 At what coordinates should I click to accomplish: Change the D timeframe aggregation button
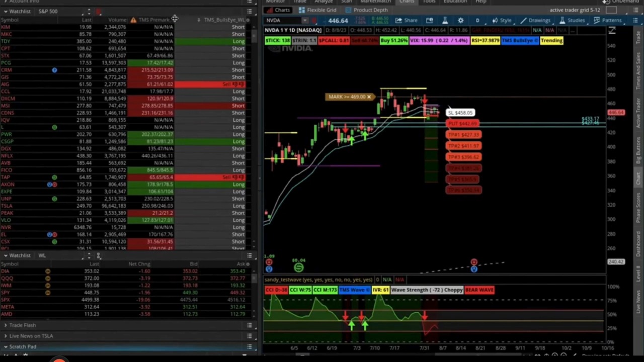(477, 21)
